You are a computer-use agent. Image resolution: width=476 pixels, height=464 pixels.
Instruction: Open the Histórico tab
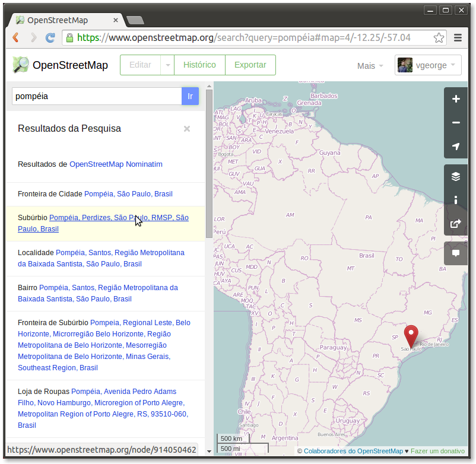coord(199,65)
